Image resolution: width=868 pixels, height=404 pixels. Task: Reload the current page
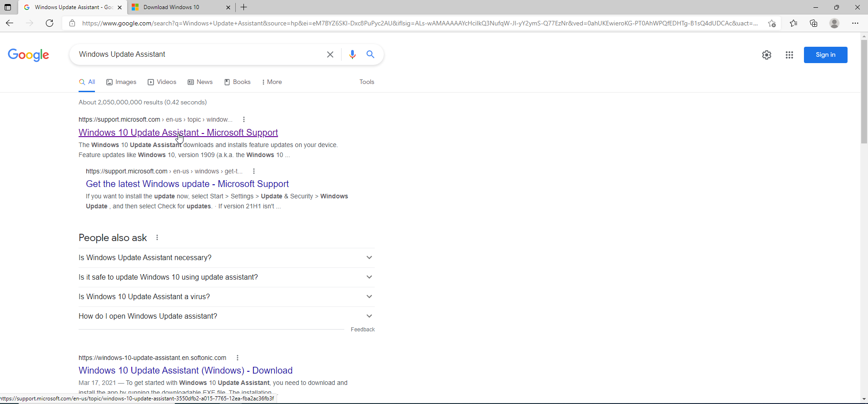[50, 23]
